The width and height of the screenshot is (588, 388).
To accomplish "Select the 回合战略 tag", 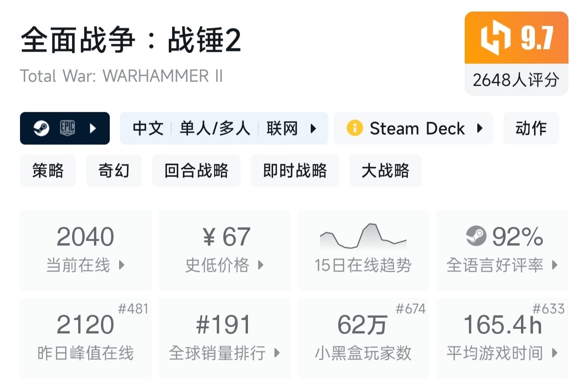I will click(196, 171).
